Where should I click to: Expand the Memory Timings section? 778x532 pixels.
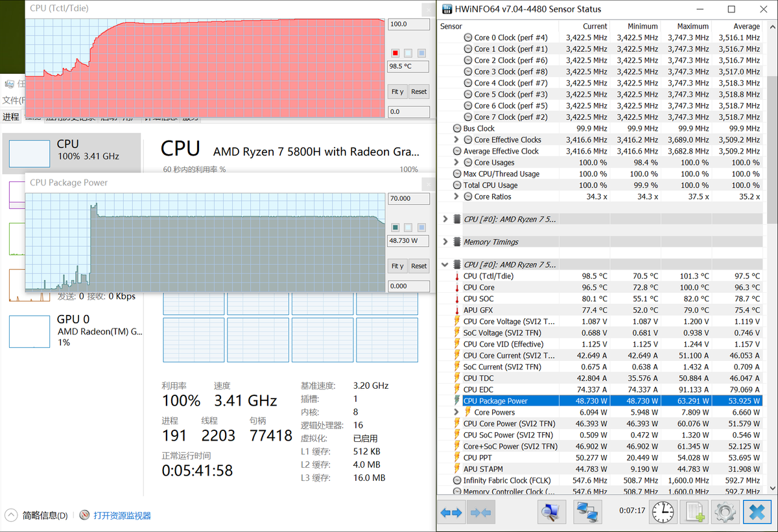pos(445,242)
